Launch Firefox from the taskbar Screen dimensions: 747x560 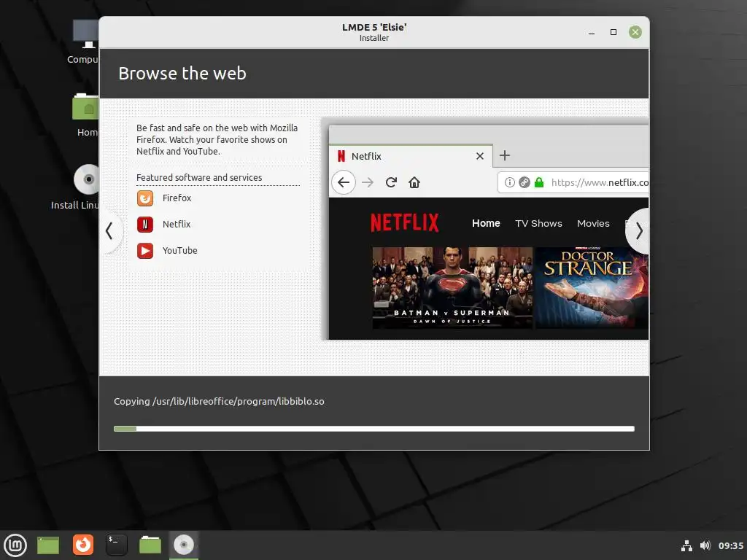[x=83, y=545]
